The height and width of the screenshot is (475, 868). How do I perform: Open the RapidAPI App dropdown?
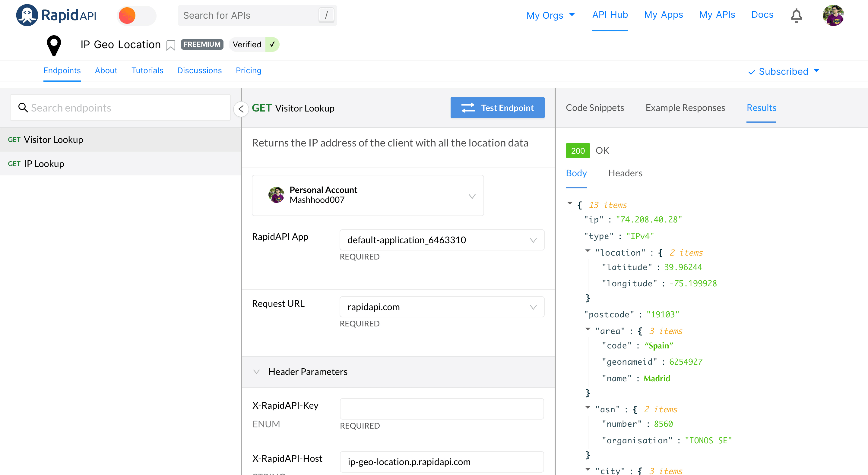click(442, 240)
